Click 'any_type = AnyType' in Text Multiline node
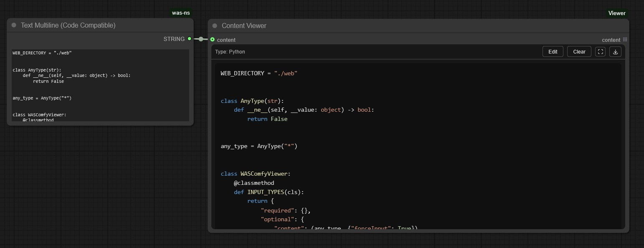The height and width of the screenshot is (248, 644). click(x=42, y=98)
